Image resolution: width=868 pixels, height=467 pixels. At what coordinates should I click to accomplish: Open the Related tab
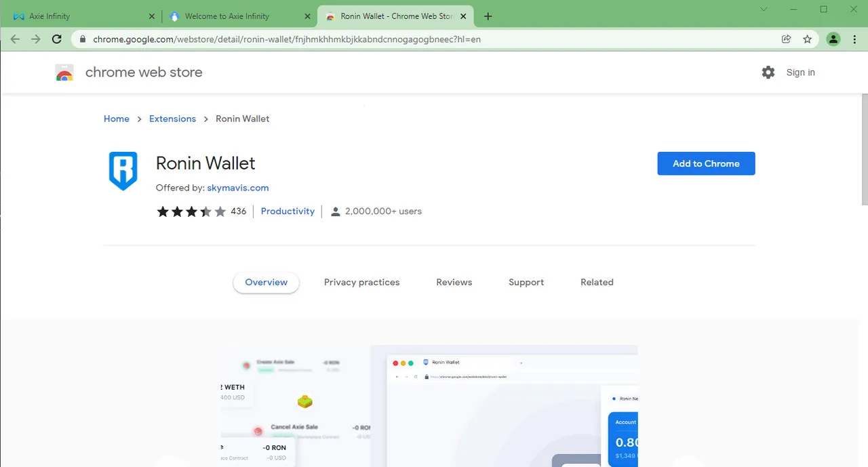click(x=597, y=283)
